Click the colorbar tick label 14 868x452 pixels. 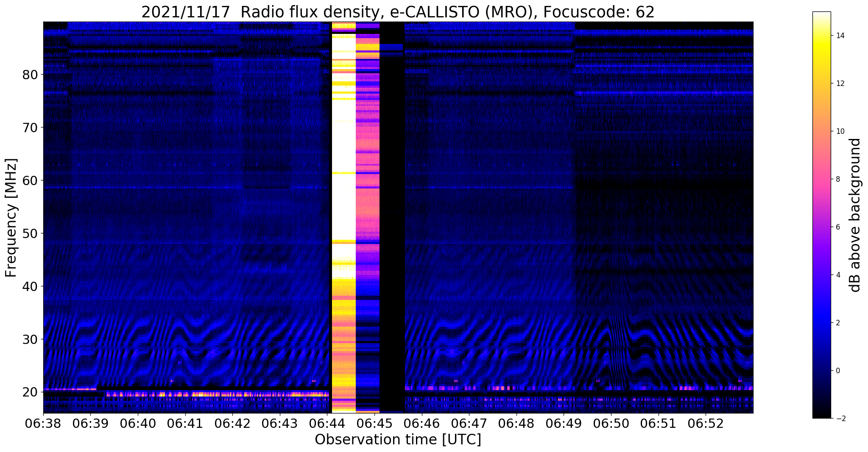coord(840,36)
